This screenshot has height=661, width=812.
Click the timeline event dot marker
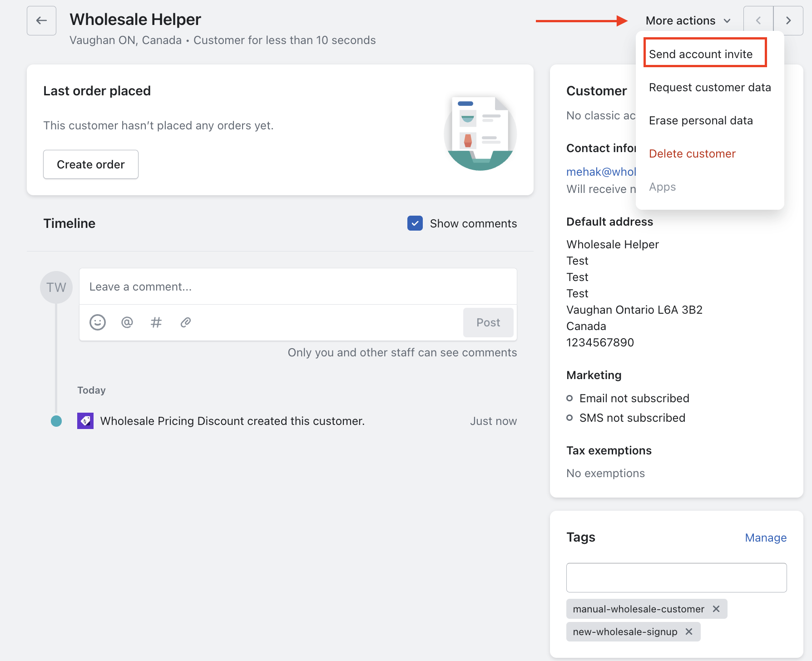[56, 421]
